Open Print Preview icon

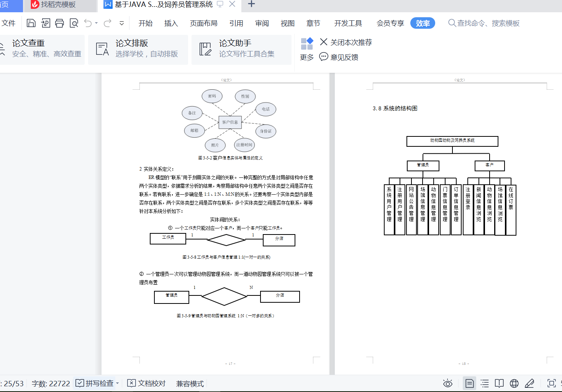coord(74,23)
